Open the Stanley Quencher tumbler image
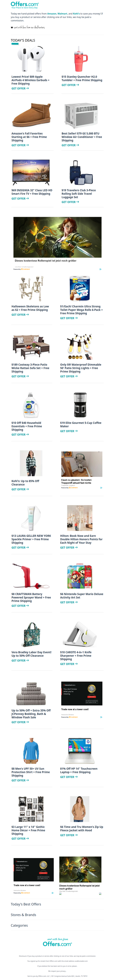Screen dimensions: 115x980 [x=81, y=59]
